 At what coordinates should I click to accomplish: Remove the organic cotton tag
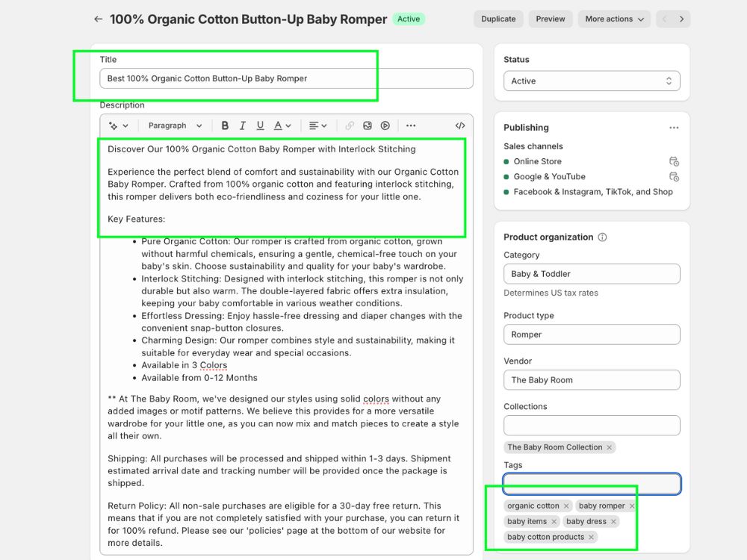point(566,506)
